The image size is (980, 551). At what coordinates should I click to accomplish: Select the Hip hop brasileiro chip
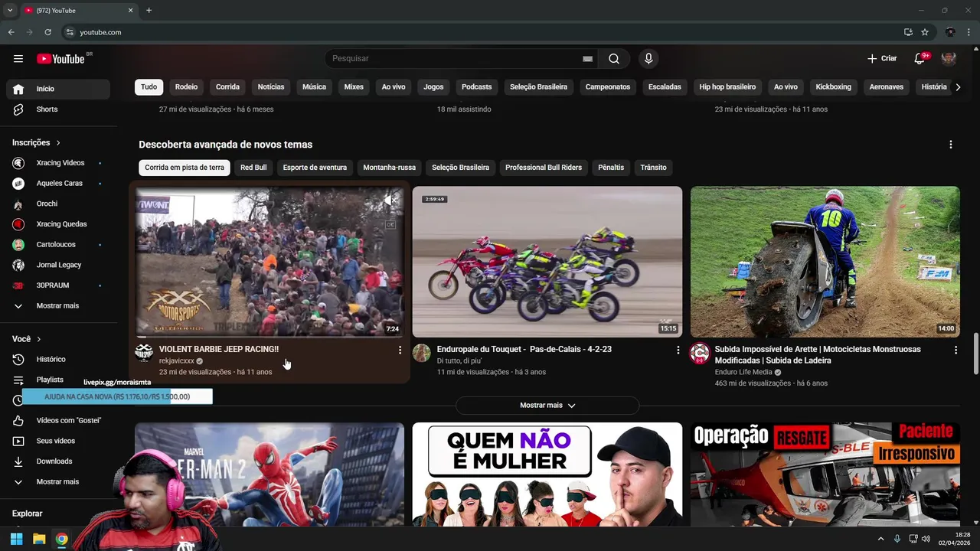coord(727,87)
